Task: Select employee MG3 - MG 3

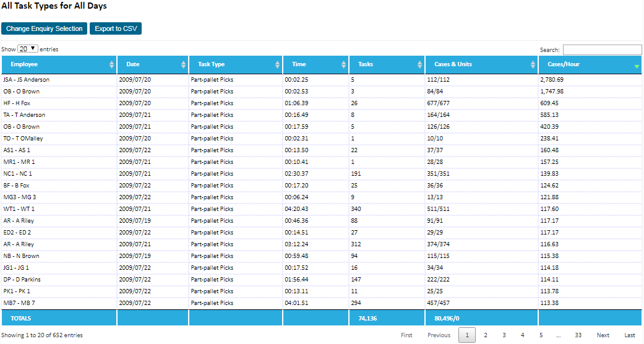Action: (x=20, y=197)
